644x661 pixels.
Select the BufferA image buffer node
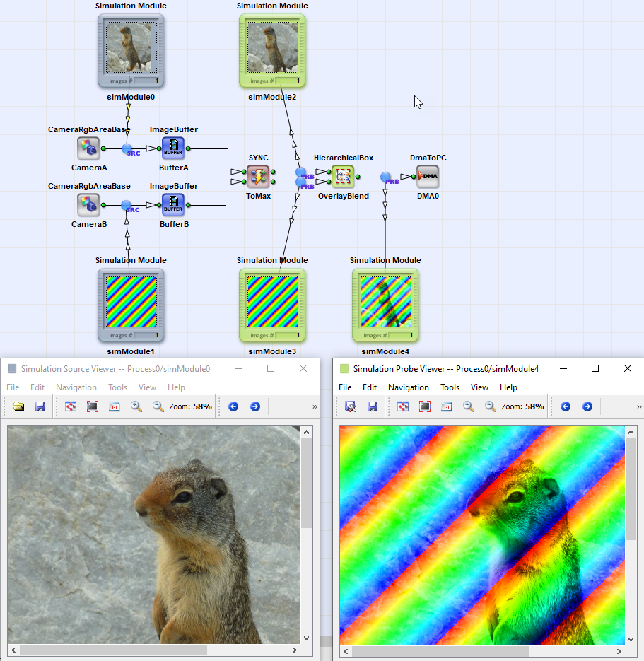point(173,148)
